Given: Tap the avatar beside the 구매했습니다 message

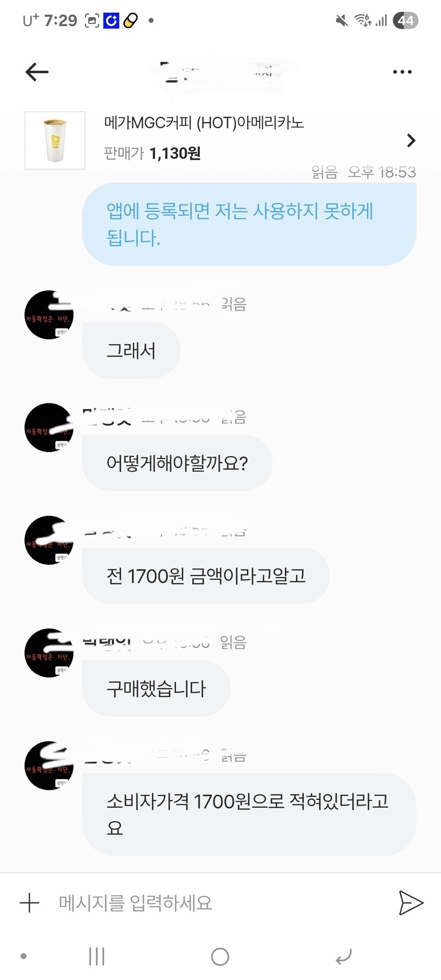Looking at the screenshot, I should click(49, 653).
